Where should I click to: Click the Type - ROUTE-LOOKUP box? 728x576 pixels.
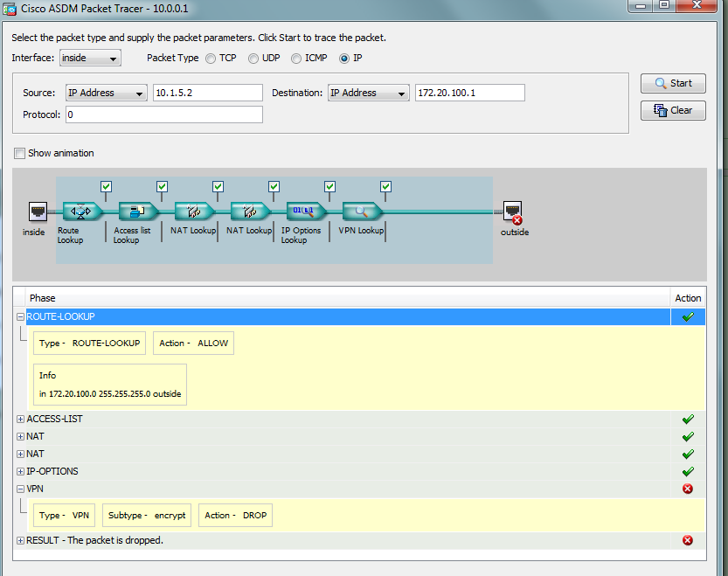click(x=90, y=344)
